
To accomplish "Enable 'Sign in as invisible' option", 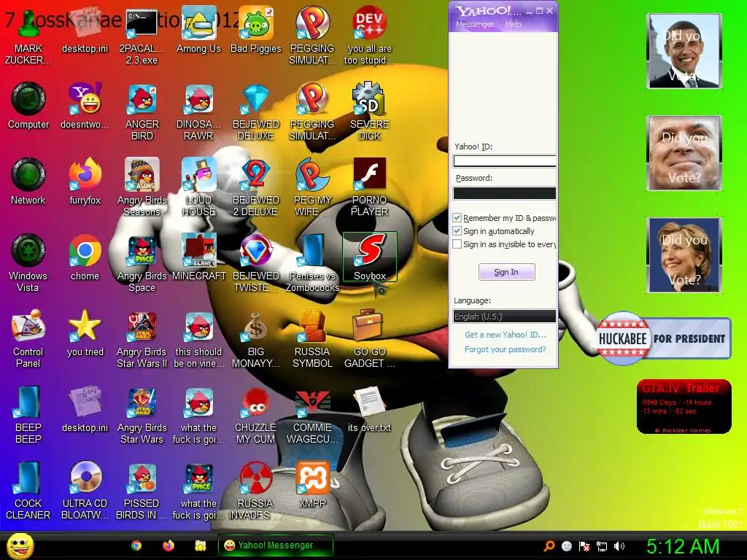I will (x=457, y=244).
